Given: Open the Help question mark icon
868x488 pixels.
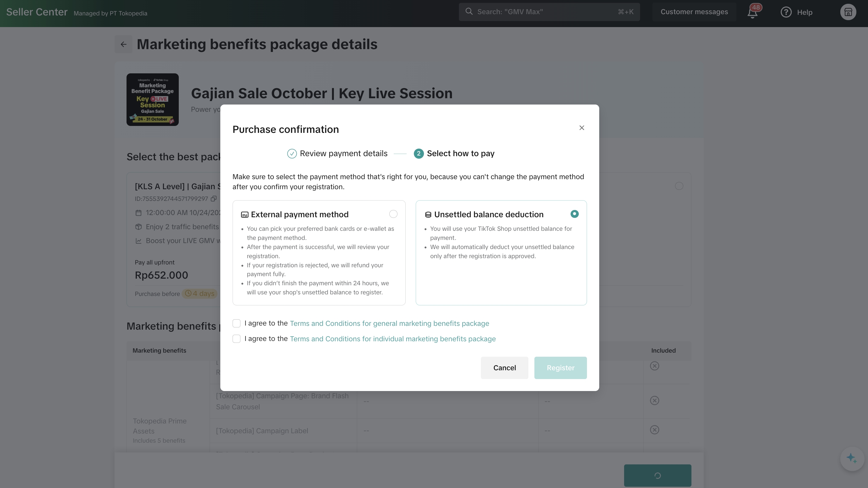Looking at the screenshot, I should coord(786,13).
